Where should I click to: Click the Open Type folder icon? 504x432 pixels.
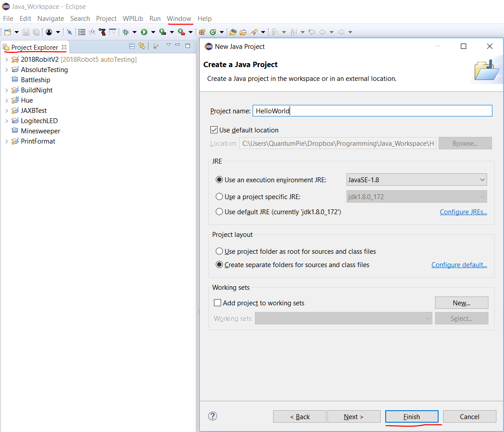coord(233,32)
